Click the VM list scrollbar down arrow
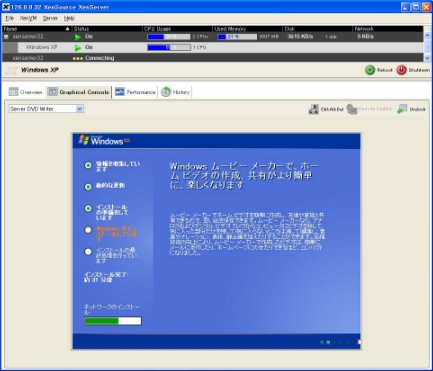This screenshot has height=371, width=433. [427, 58]
